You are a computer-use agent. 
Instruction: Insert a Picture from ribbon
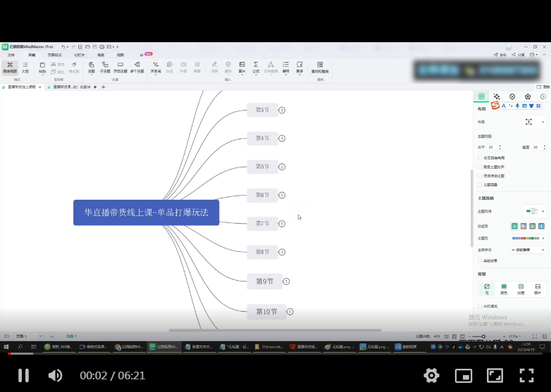tap(242, 67)
